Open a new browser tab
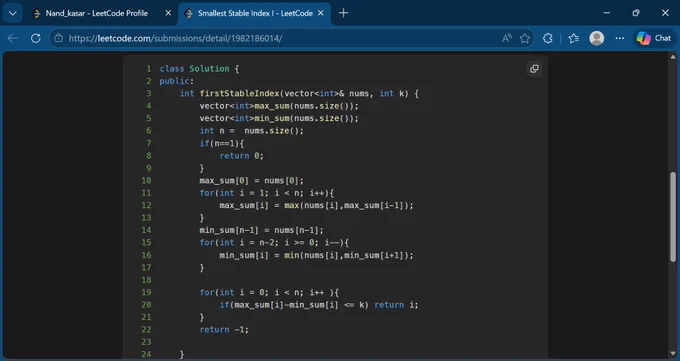 tap(343, 13)
